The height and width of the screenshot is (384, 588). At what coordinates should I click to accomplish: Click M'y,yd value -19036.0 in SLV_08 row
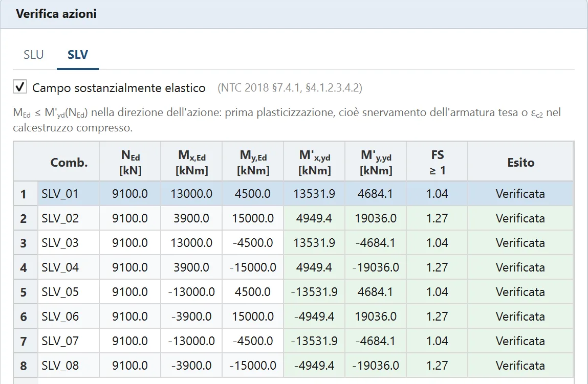[376, 365]
